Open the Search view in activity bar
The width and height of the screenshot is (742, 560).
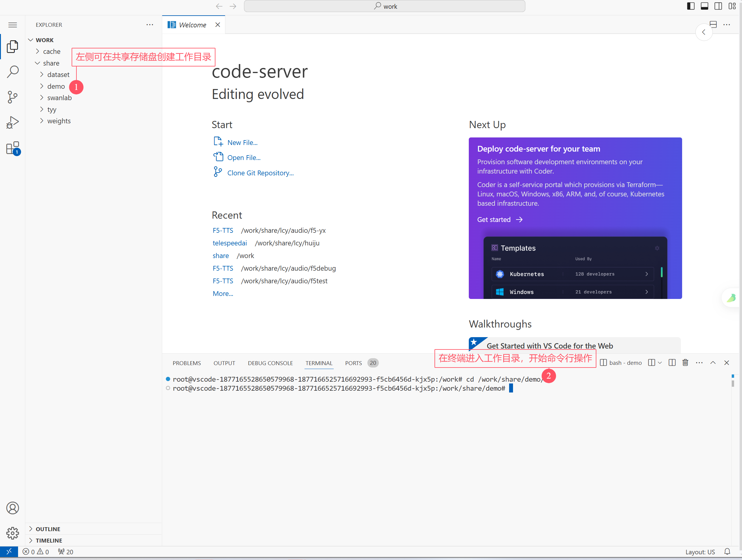click(12, 72)
